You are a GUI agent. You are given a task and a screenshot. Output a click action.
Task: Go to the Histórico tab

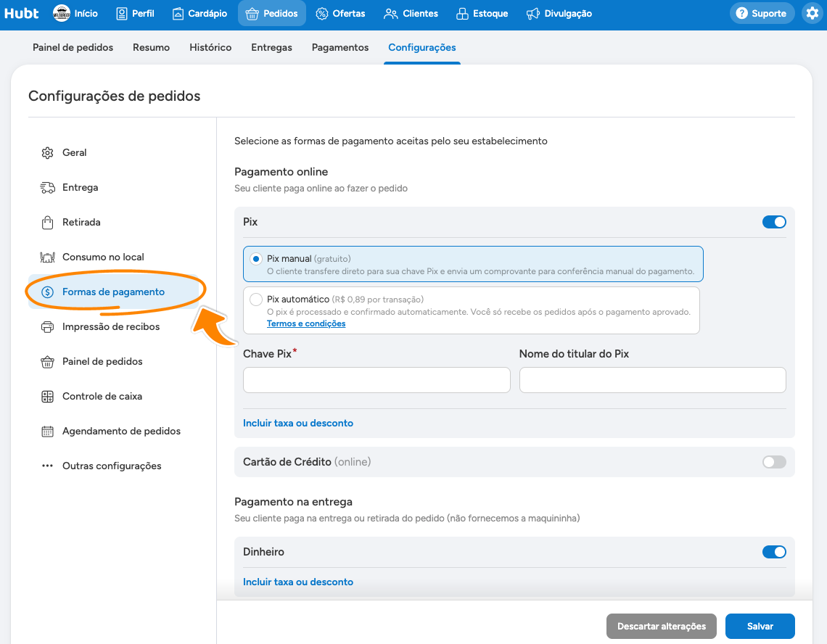[x=210, y=47]
